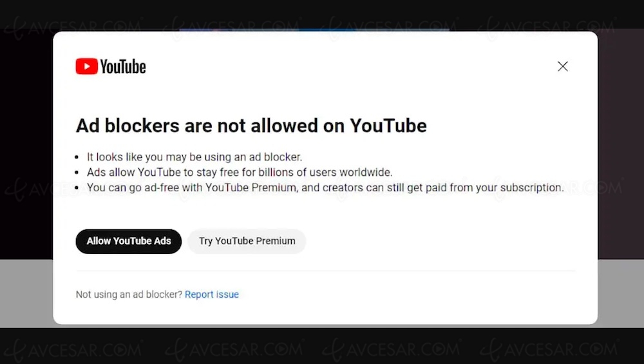Close the ad blocker dialog with X

(563, 66)
